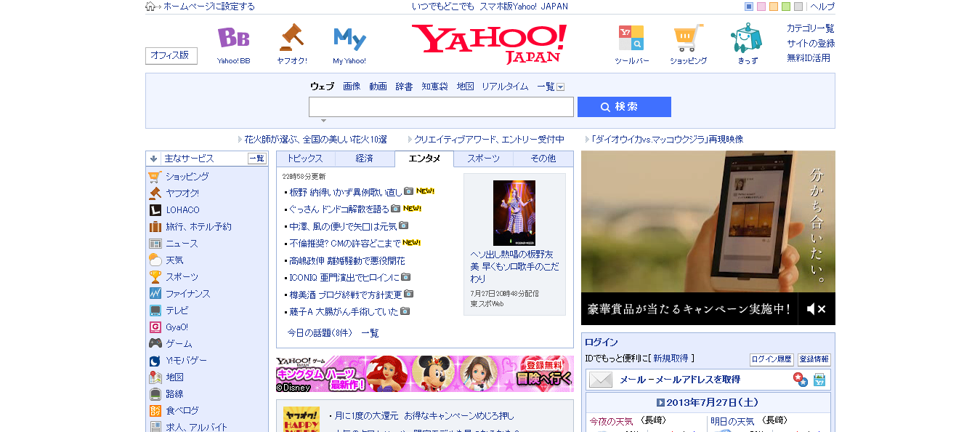This screenshot has width=980, height=432.
Task: Click the calendar icon at right of mail row
Action: pos(819,380)
